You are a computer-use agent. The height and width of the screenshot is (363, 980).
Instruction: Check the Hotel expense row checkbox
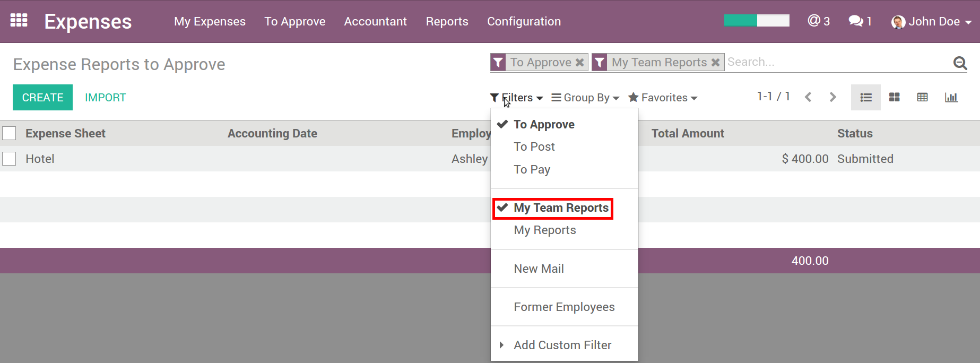[x=10, y=159]
